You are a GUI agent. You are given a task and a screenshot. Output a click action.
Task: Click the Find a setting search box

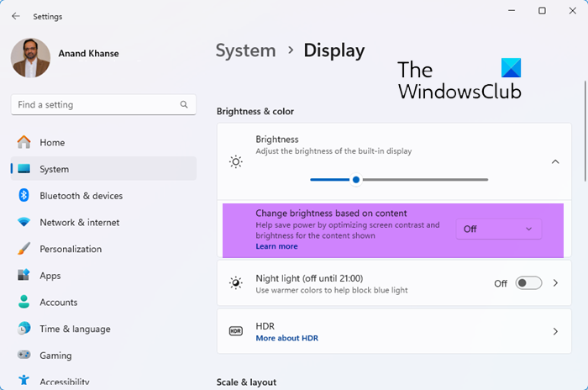pos(92,105)
